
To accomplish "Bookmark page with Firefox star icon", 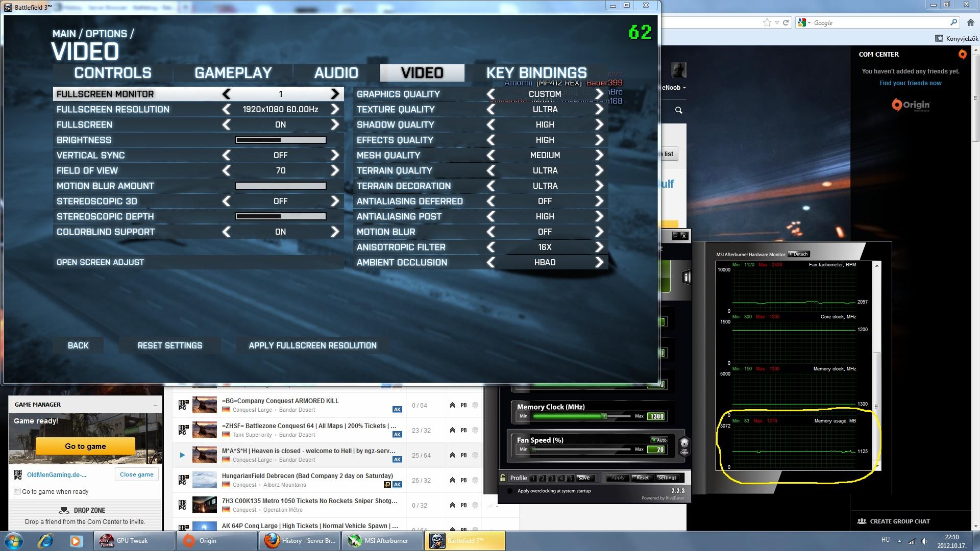I will 767,22.
